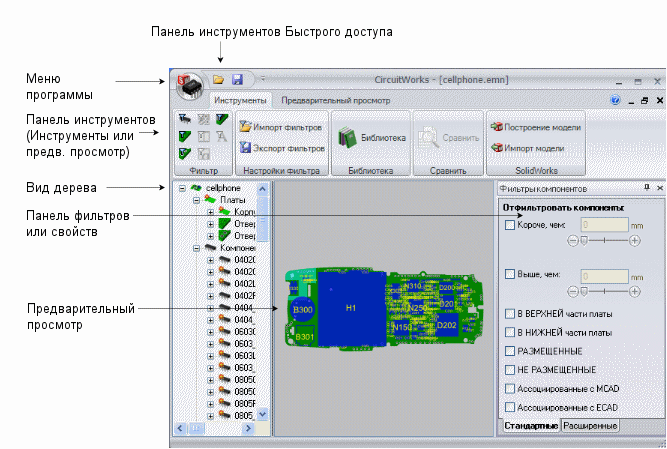Click minus button of Короче, чем slider
The image size is (667, 449).
pos(573,241)
